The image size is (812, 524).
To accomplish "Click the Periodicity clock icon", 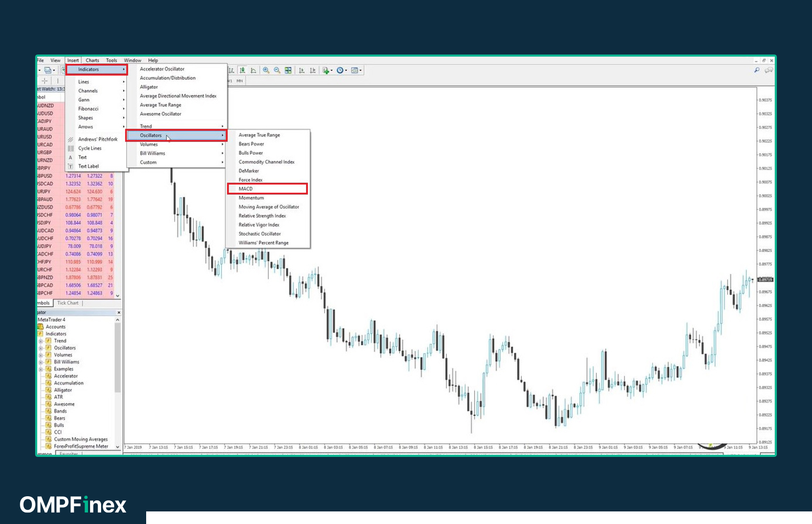I will click(x=340, y=70).
